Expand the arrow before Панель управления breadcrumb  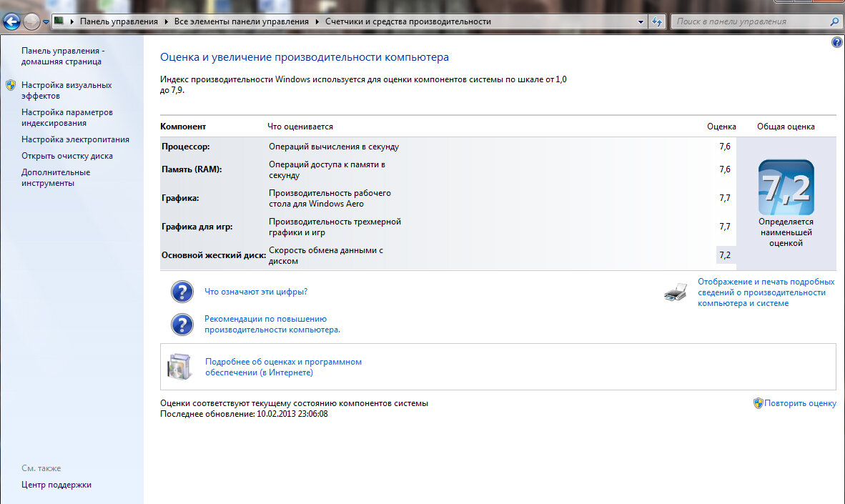pos(71,21)
